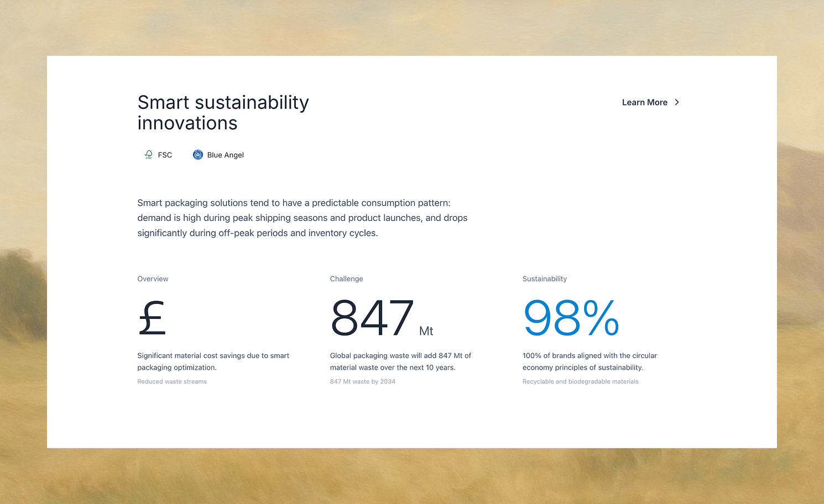Toggle the Blue Angel badge label
Viewport: 824px width, 504px height.
[x=225, y=155]
